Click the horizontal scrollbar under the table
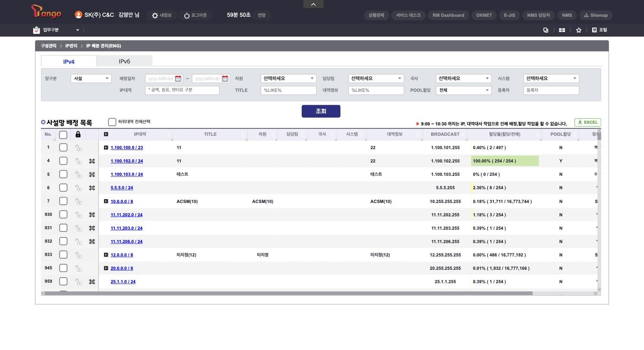Image resolution: width=644 pixels, height=350 pixels. (288, 293)
